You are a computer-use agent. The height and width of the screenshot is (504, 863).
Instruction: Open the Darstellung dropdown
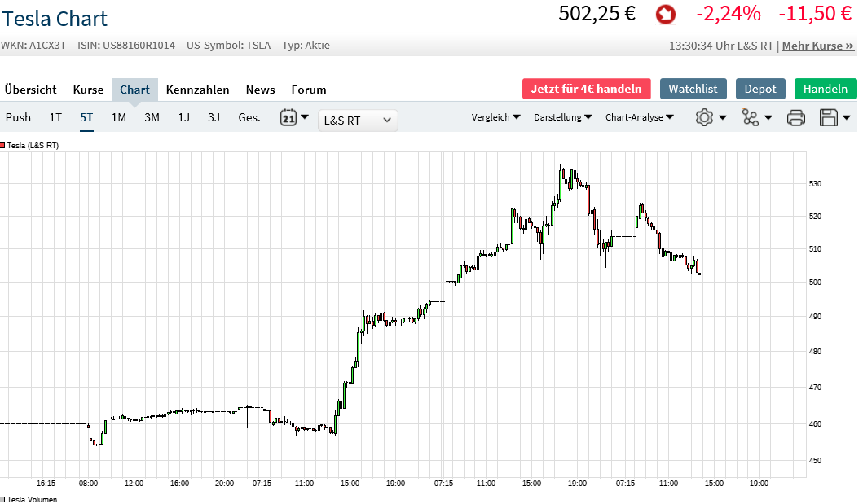(x=562, y=117)
